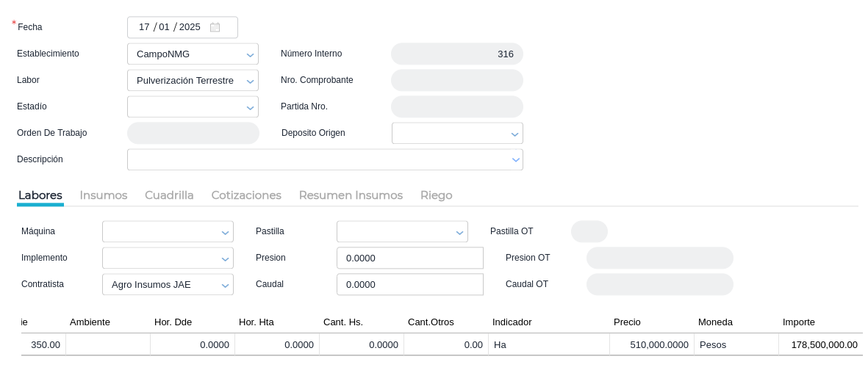The width and height of the screenshot is (868, 373).
Task: Click the Caudal input field
Action: 409,285
